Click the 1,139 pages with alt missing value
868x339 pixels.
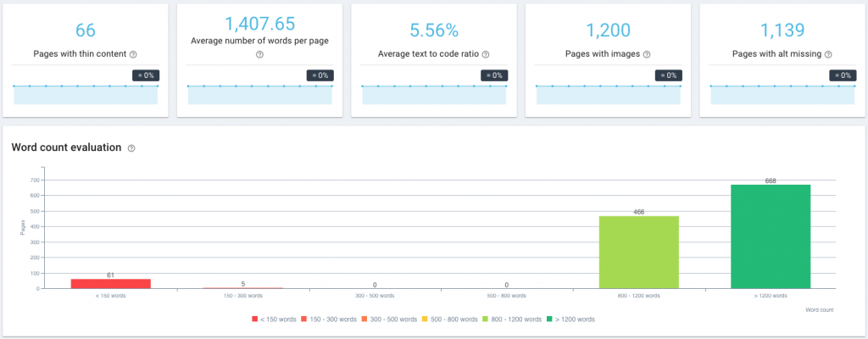[782, 31]
